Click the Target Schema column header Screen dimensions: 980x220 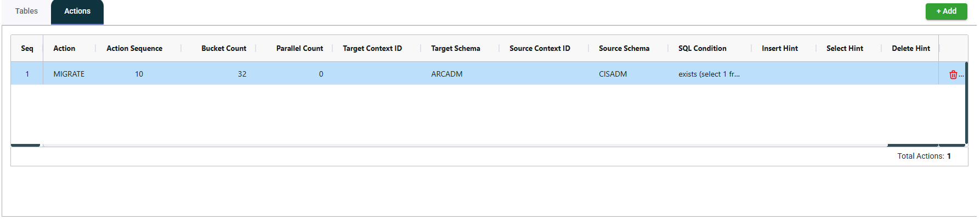pos(456,48)
